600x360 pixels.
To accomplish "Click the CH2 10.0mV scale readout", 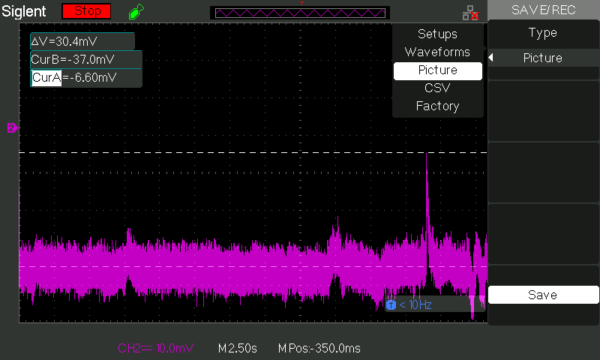I will [156, 348].
